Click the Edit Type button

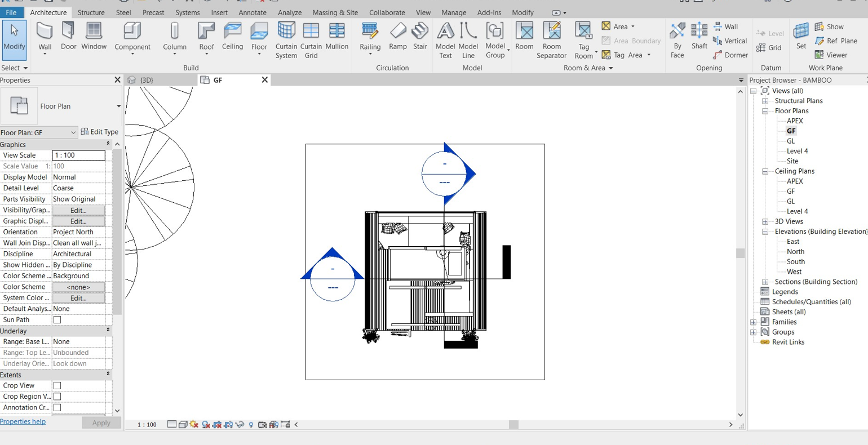point(100,132)
